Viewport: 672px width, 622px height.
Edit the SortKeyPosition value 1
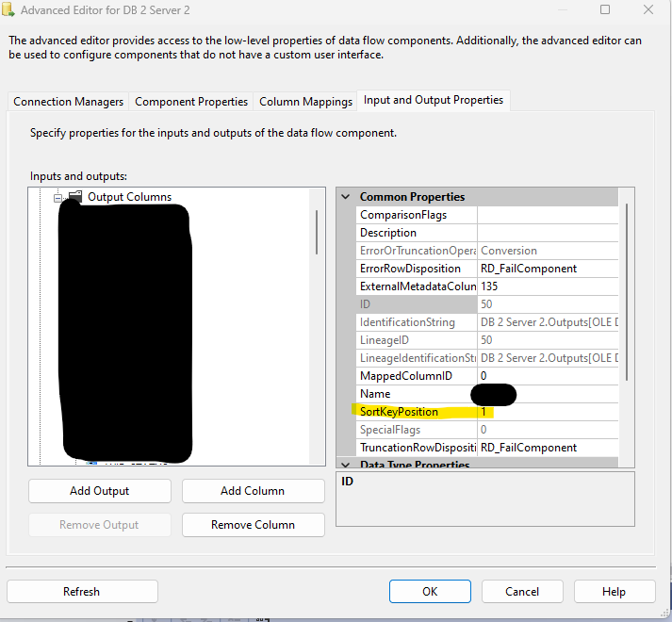click(548, 412)
